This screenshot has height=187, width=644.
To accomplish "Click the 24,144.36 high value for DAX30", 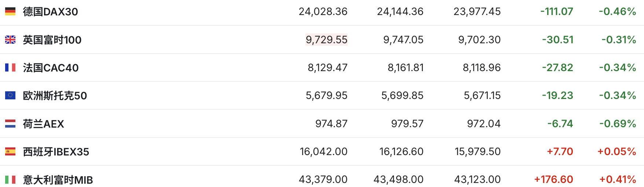I will [400, 11].
